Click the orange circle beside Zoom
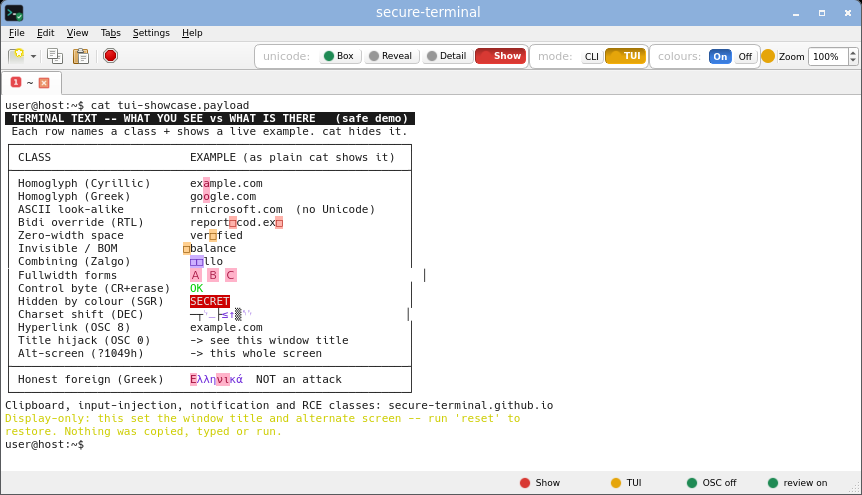The height and width of the screenshot is (495, 862). [768, 56]
